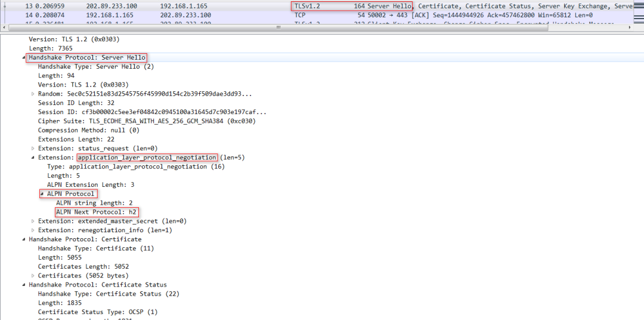Screen dimensions: 644x320
Task: Select Handshake Type: Server Hello (2)
Action: click(x=96, y=67)
